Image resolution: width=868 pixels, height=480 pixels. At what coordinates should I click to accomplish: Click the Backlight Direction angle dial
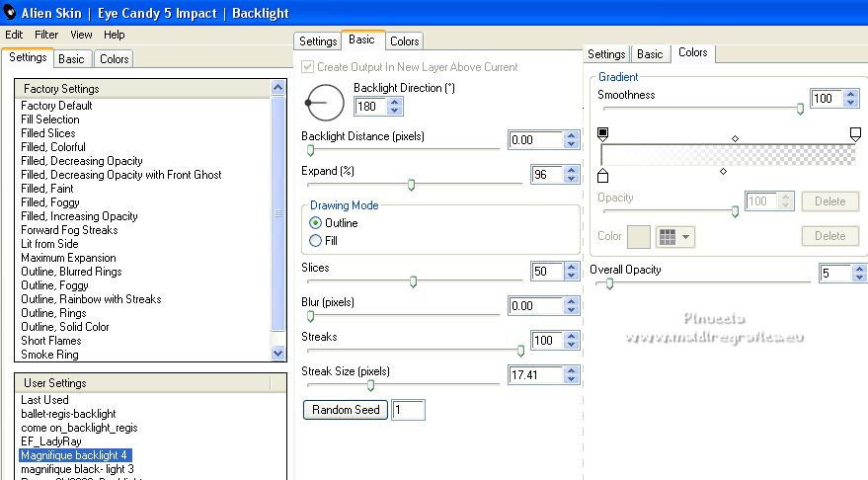325,103
